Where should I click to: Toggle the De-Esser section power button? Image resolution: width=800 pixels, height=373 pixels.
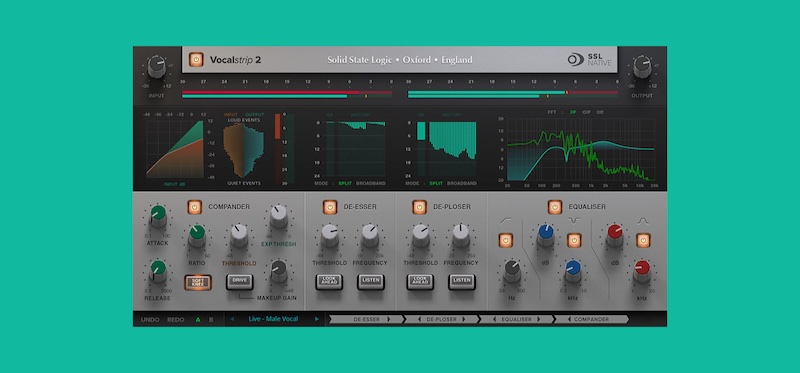(330, 207)
